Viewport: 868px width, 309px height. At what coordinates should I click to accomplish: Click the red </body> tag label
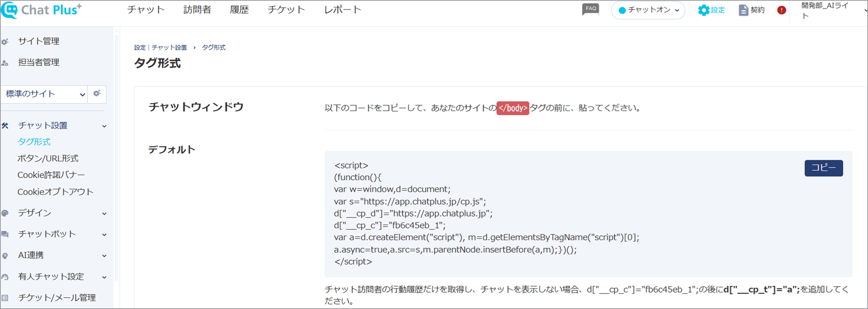pos(513,108)
